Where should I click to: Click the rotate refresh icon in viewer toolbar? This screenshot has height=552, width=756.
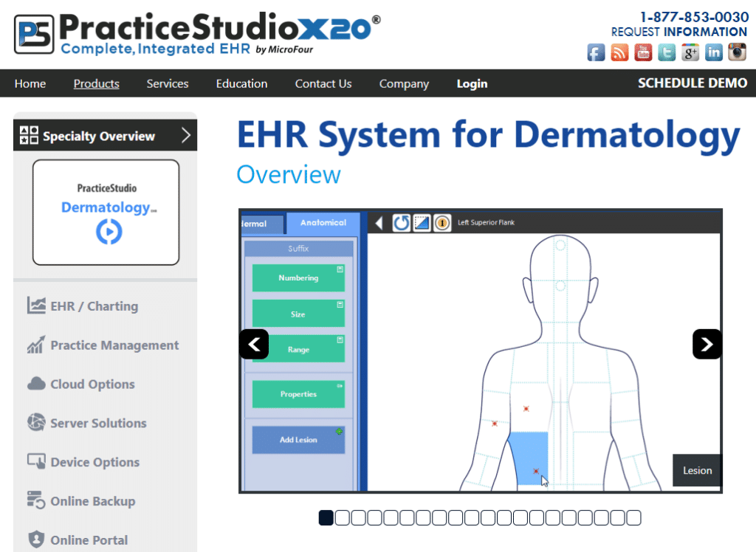(x=401, y=223)
